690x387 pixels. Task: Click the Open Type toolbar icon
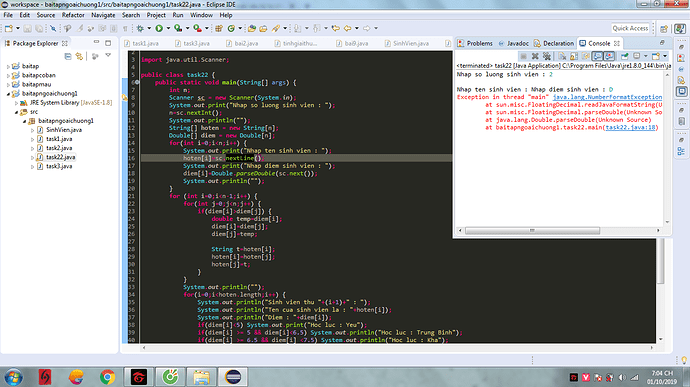[x=251, y=28]
